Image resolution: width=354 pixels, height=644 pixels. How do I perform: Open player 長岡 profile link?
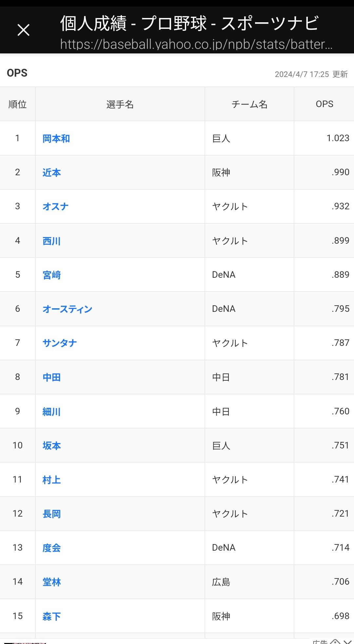point(51,514)
